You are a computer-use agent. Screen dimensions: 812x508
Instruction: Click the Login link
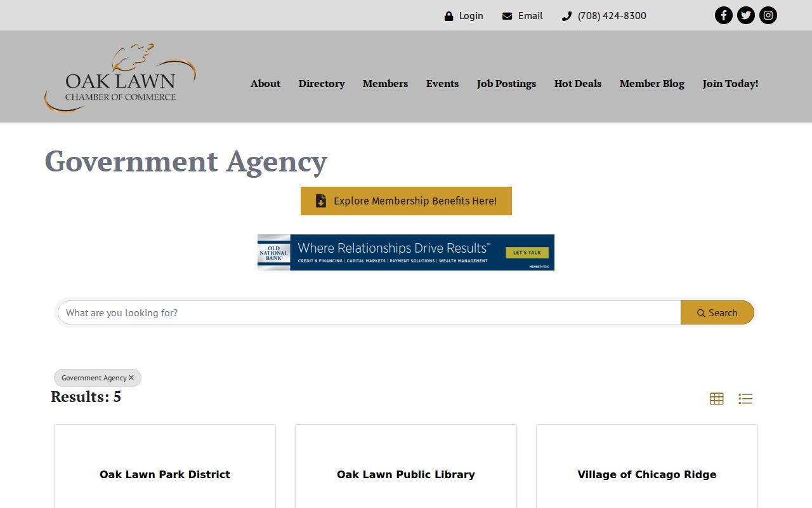(464, 16)
